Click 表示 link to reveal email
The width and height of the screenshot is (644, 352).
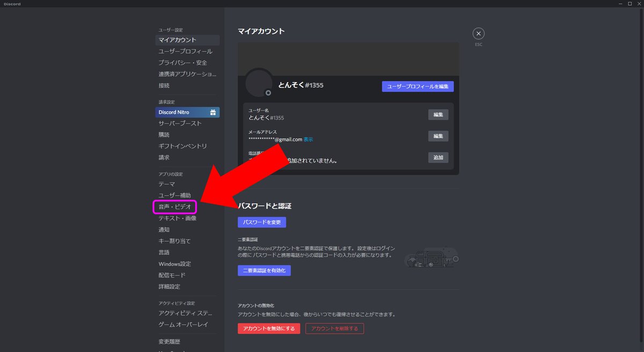click(x=308, y=140)
